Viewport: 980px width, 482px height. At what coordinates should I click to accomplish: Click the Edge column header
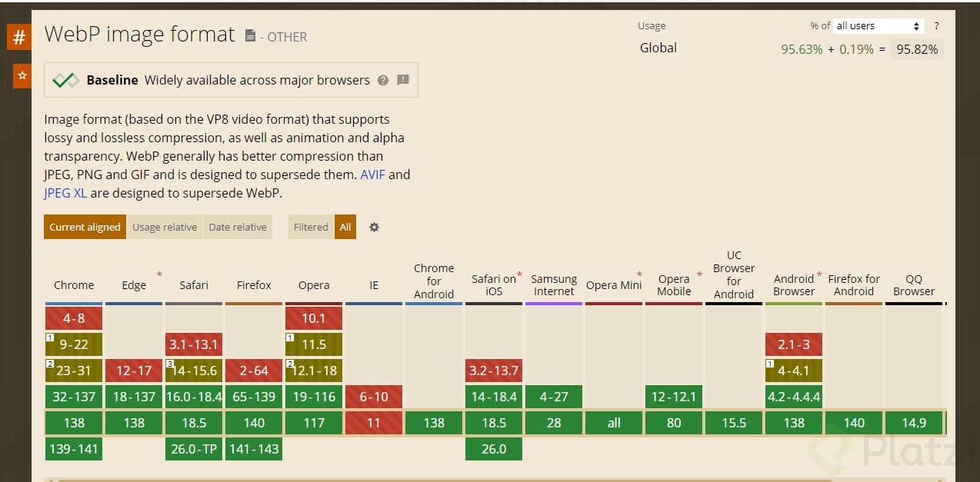click(x=134, y=285)
